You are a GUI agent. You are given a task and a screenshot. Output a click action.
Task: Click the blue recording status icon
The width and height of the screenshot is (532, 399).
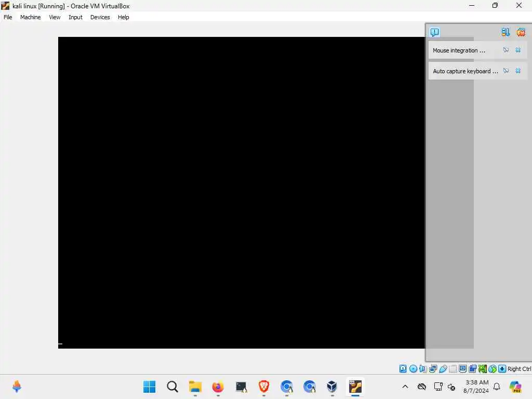(x=472, y=369)
